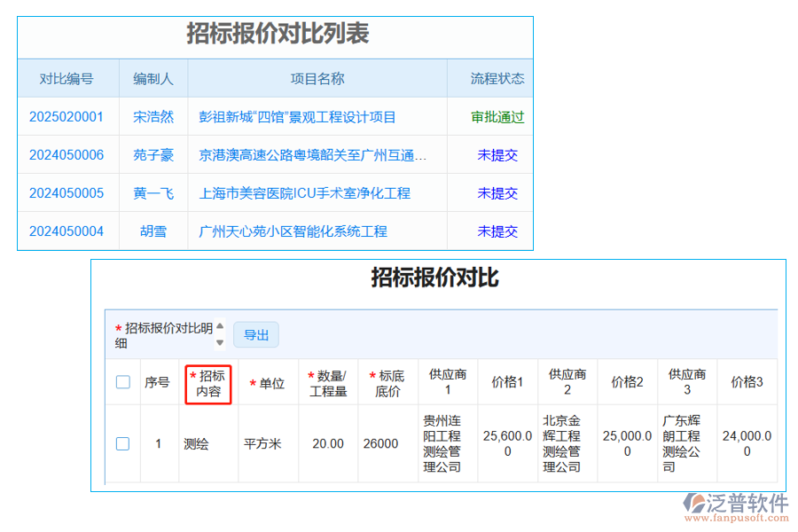
Task: Click editor name 苑子豪
Action: 153,154
